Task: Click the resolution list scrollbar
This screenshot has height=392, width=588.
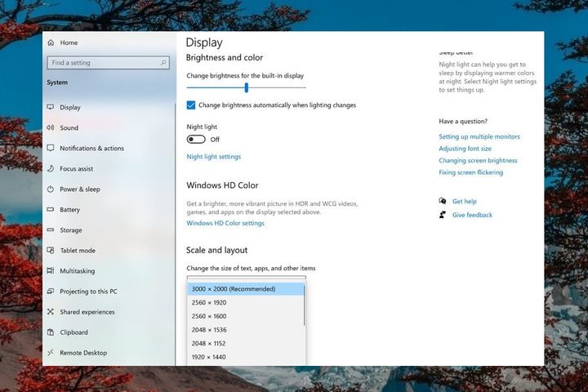Action: [x=304, y=305]
